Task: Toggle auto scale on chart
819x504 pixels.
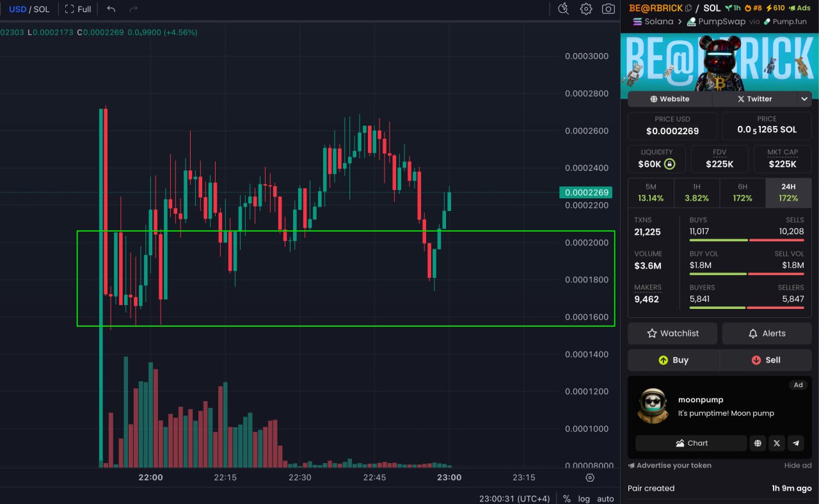Action: click(x=605, y=499)
